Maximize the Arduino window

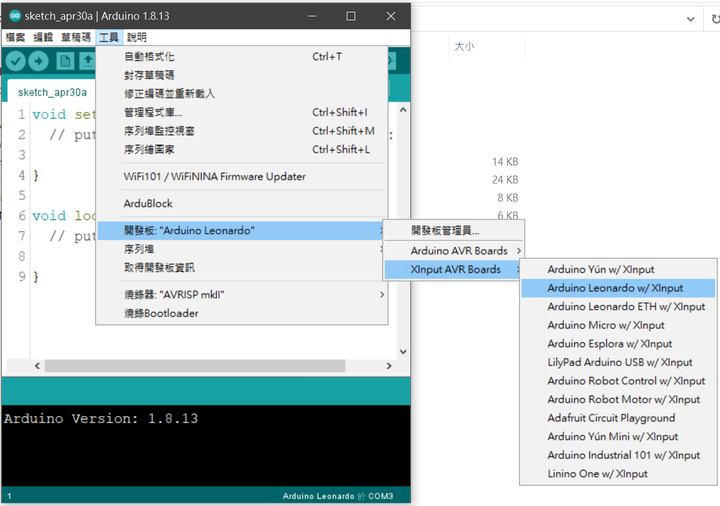[x=351, y=16]
